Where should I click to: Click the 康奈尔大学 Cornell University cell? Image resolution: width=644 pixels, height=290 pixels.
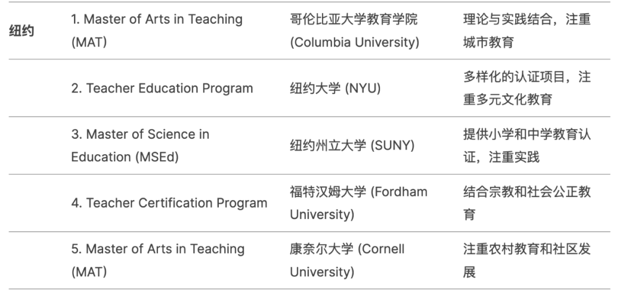coord(347,260)
